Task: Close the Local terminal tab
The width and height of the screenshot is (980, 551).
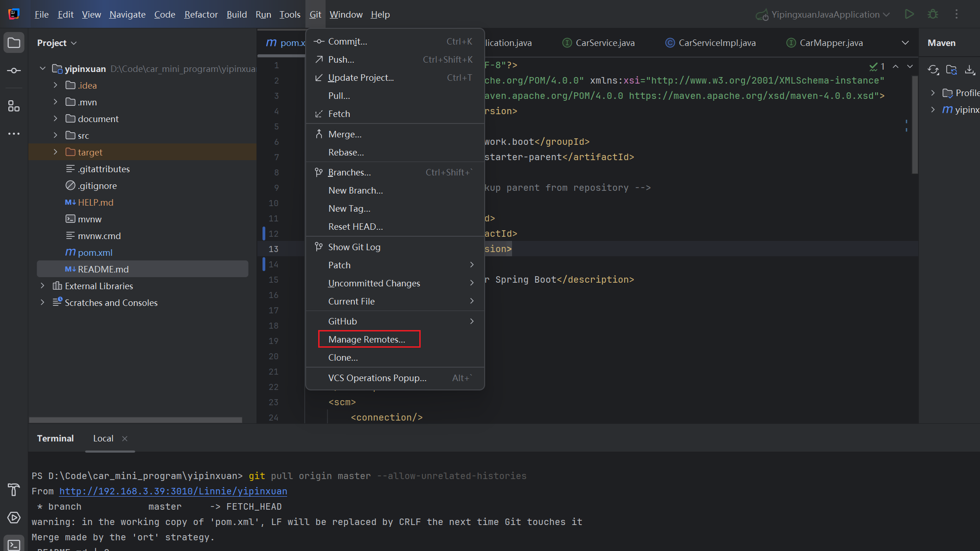Action: click(125, 439)
